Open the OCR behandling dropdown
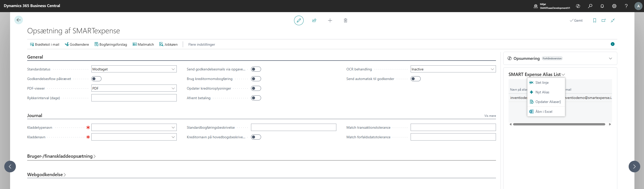The width and height of the screenshot is (644, 189). pos(453,69)
